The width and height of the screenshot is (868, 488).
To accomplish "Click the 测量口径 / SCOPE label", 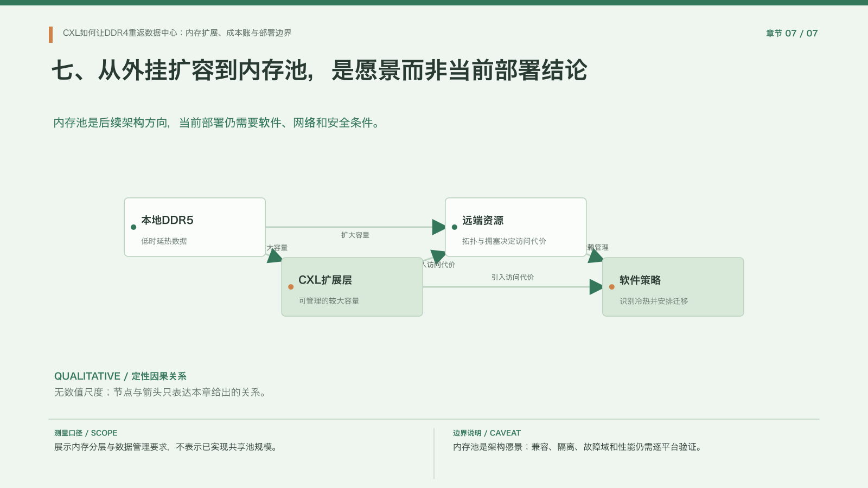I will pyautogui.click(x=86, y=433).
